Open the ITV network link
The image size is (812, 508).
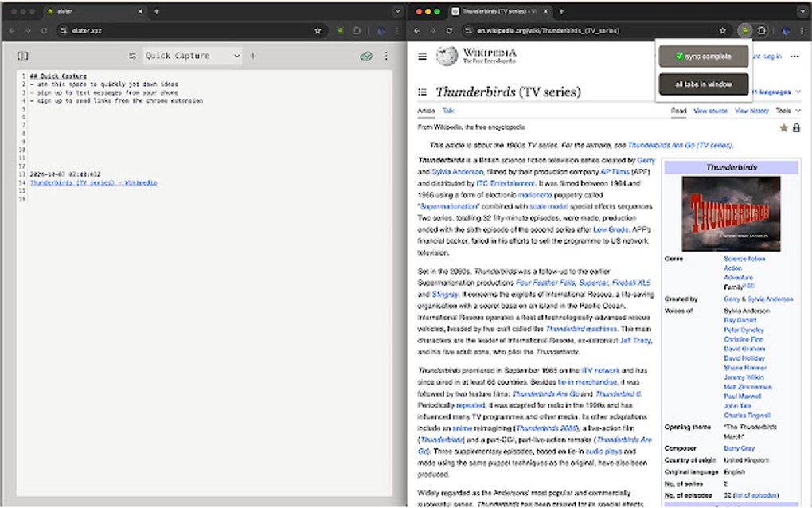600,370
